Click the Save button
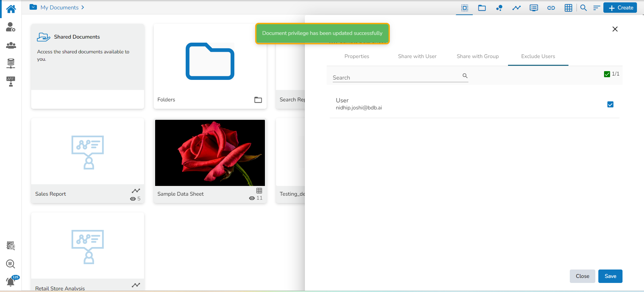This screenshot has height=292, width=644. click(x=610, y=276)
